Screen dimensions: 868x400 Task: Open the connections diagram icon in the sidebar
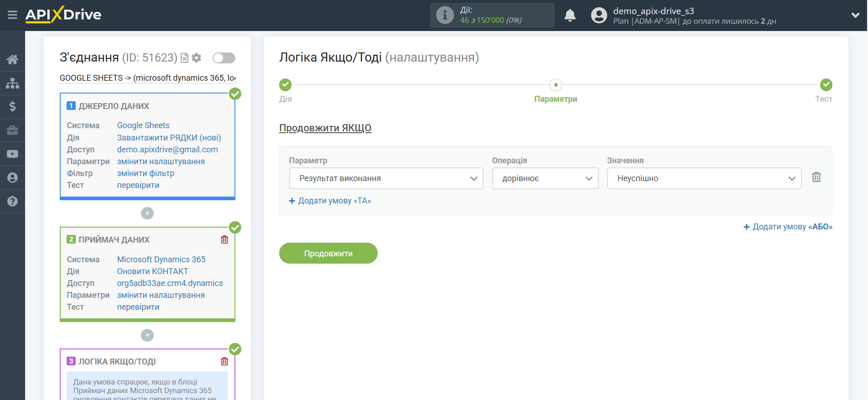(12, 83)
